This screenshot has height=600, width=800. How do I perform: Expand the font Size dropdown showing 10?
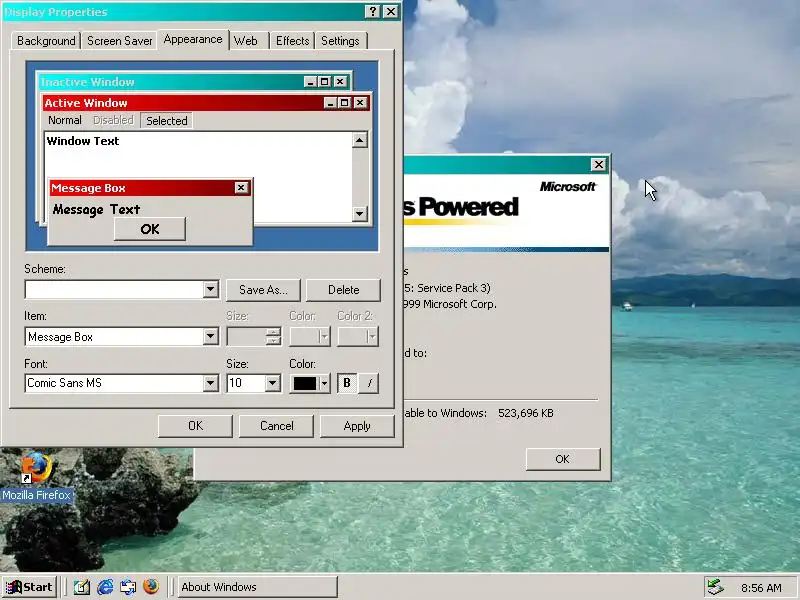272,383
